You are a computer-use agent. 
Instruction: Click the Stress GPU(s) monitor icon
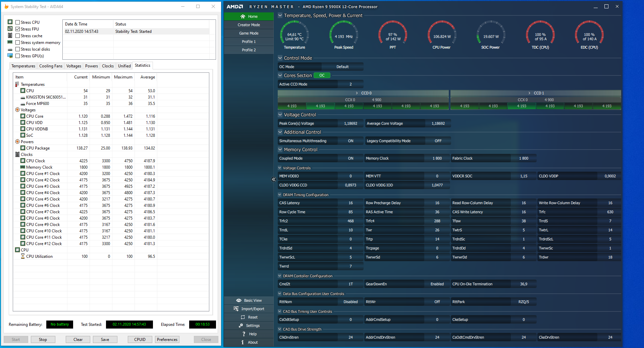10,56
